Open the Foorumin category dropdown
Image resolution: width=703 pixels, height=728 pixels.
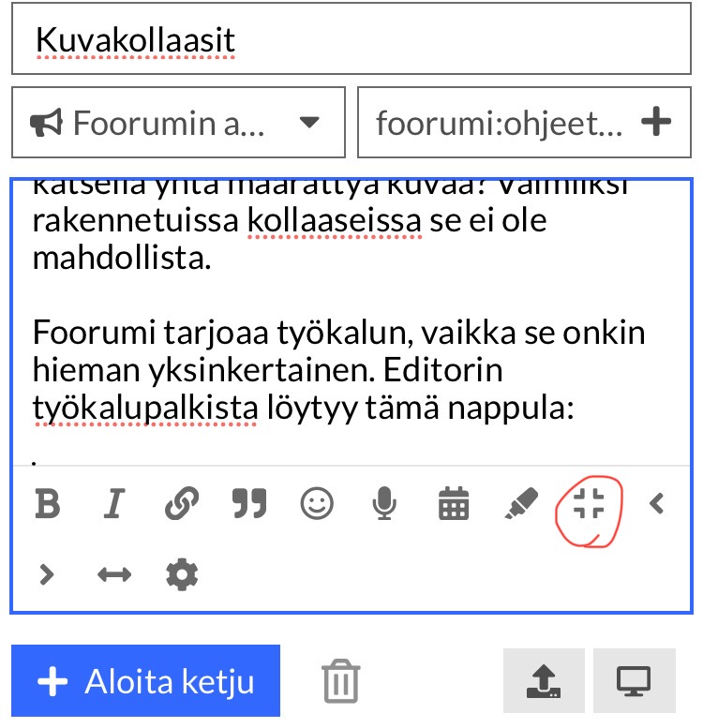click(x=178, y=123)
